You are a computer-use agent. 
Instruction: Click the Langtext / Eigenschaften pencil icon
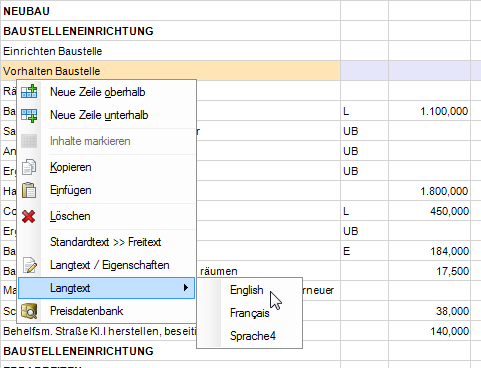coord(29,265)
